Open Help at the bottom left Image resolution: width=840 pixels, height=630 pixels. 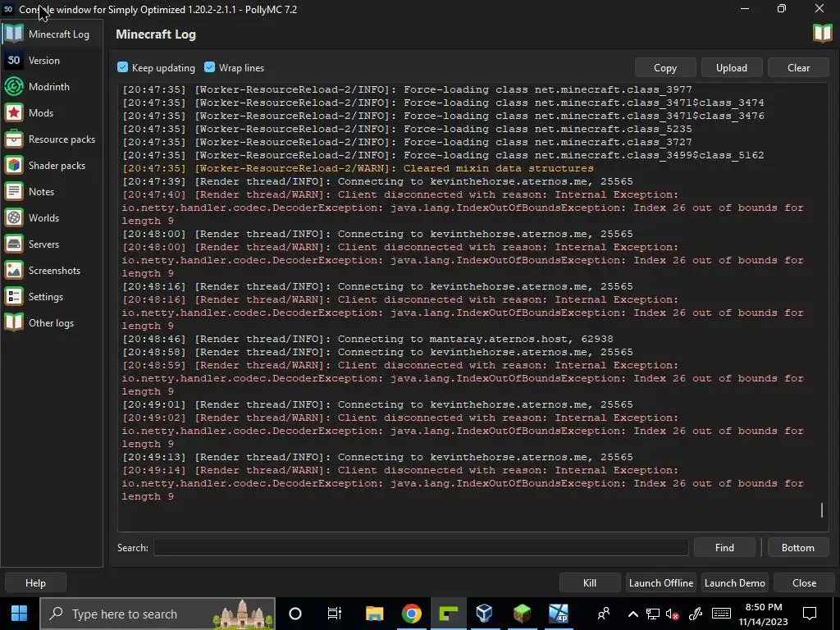click(35, 582)
